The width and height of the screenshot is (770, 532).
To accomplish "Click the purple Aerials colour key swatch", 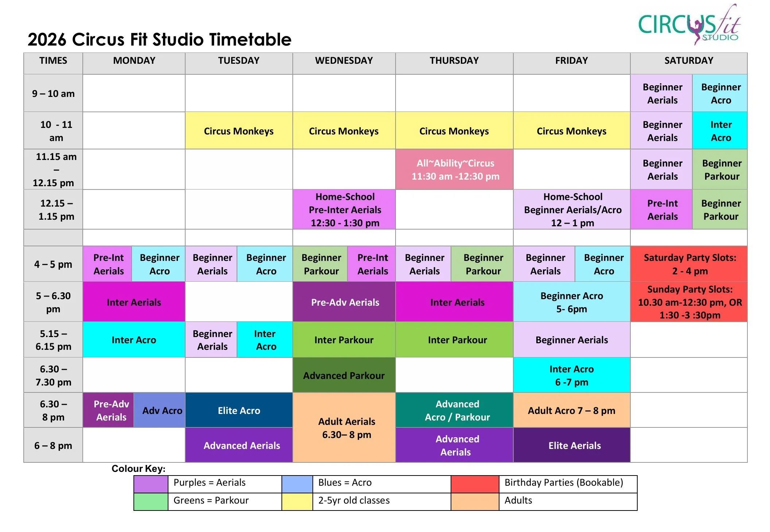I will point(151,484).
